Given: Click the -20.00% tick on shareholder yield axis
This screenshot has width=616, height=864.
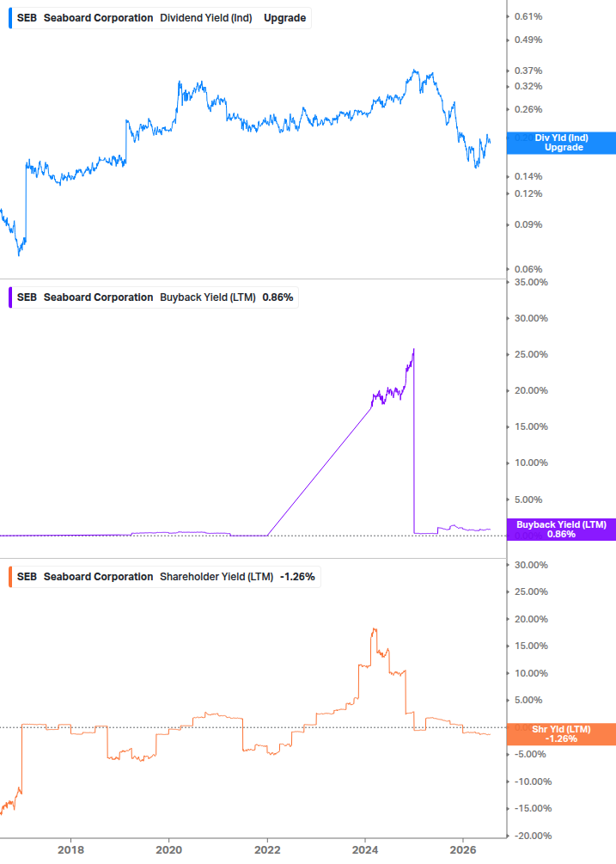Looking at the screenshot, I should (x=533, y=836).
